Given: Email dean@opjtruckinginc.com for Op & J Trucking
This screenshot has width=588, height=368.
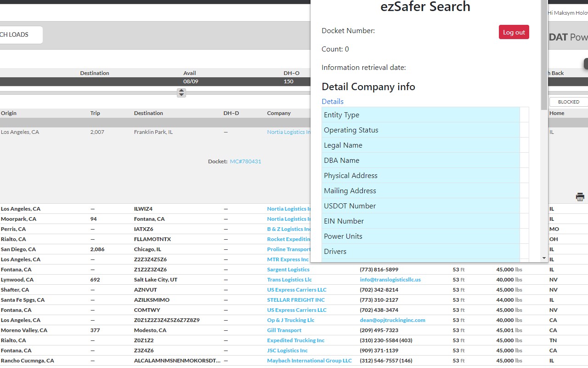Looking at the screenshot, I should pyautogui.click(x=392, y=320).
